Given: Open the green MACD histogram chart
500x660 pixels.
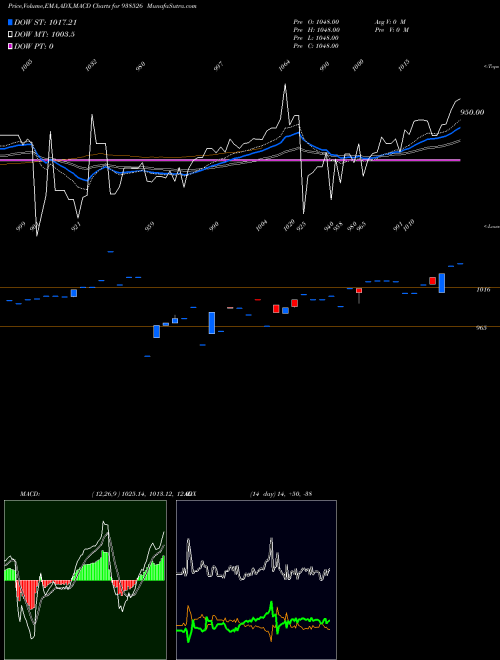Looking at the screenshot, I should [85, 580].
